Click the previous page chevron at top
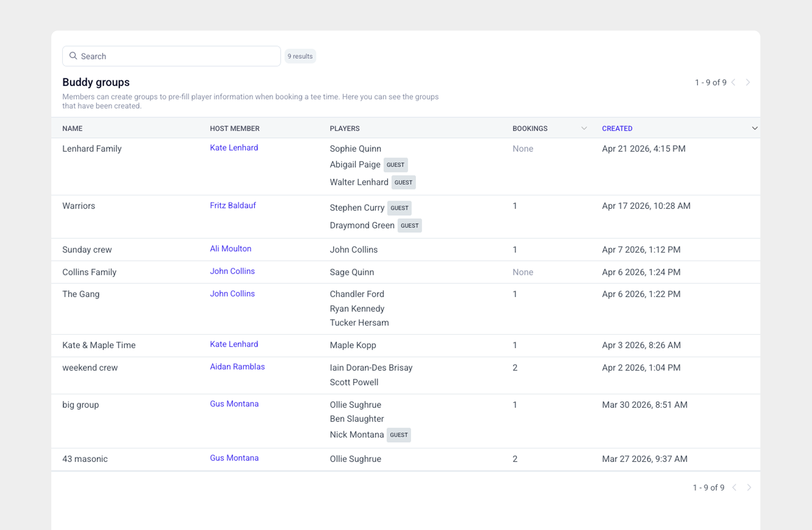Image resolution: width=812 pixels, height=530 pixels. click(x=733, y=82)
